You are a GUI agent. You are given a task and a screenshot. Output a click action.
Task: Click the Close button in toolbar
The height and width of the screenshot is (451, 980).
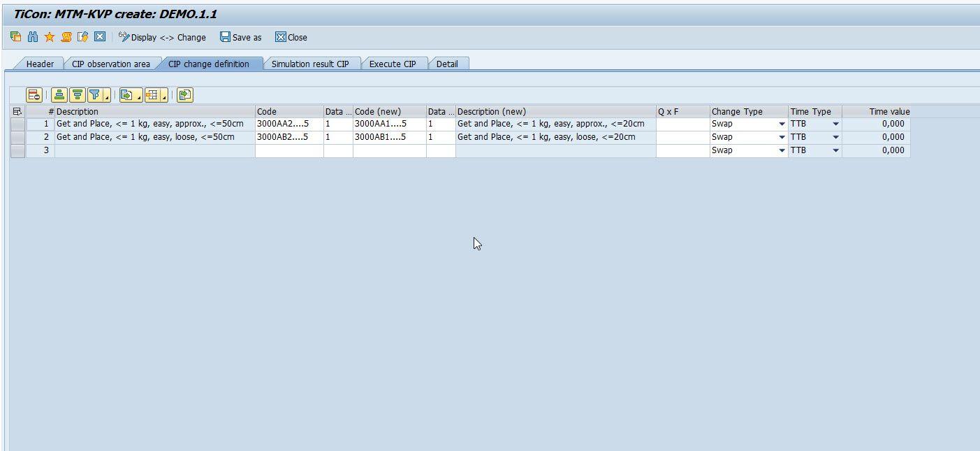291,37
